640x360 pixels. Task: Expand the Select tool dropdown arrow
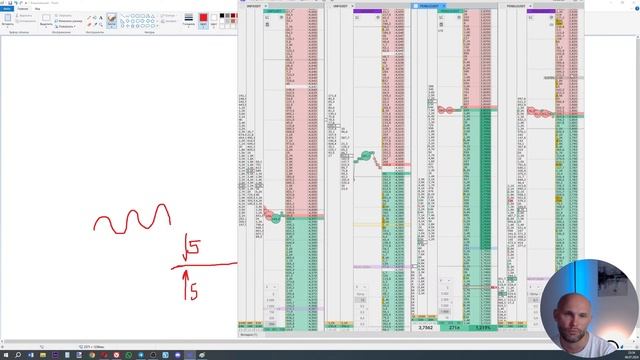pyautogui.click(x=46, y=27)
